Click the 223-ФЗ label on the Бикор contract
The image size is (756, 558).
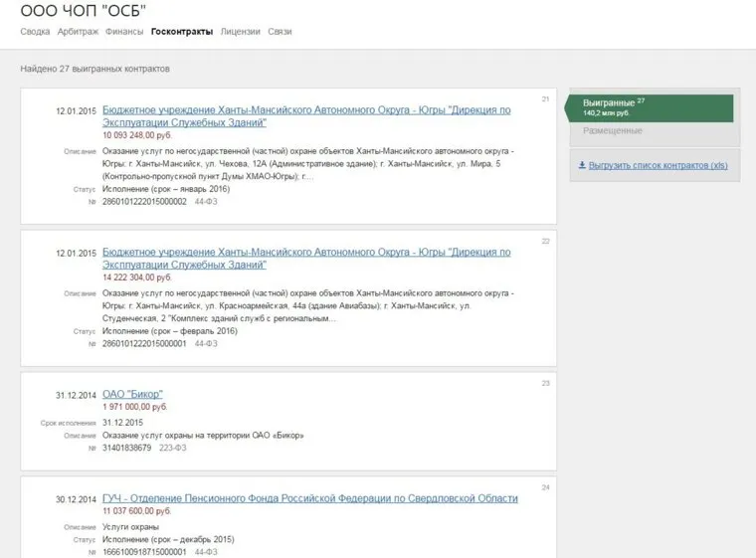[x=174, y=448]
